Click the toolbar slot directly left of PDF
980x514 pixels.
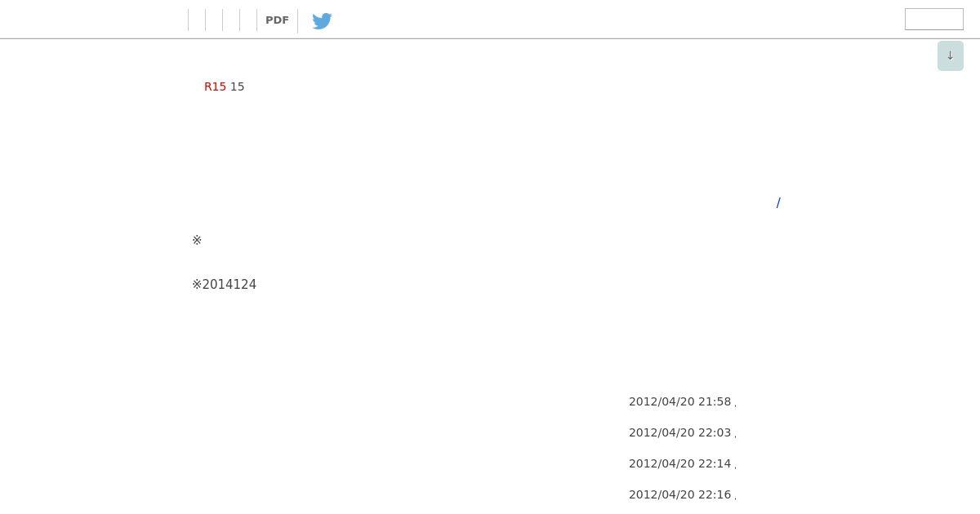(x=248, y=20)
